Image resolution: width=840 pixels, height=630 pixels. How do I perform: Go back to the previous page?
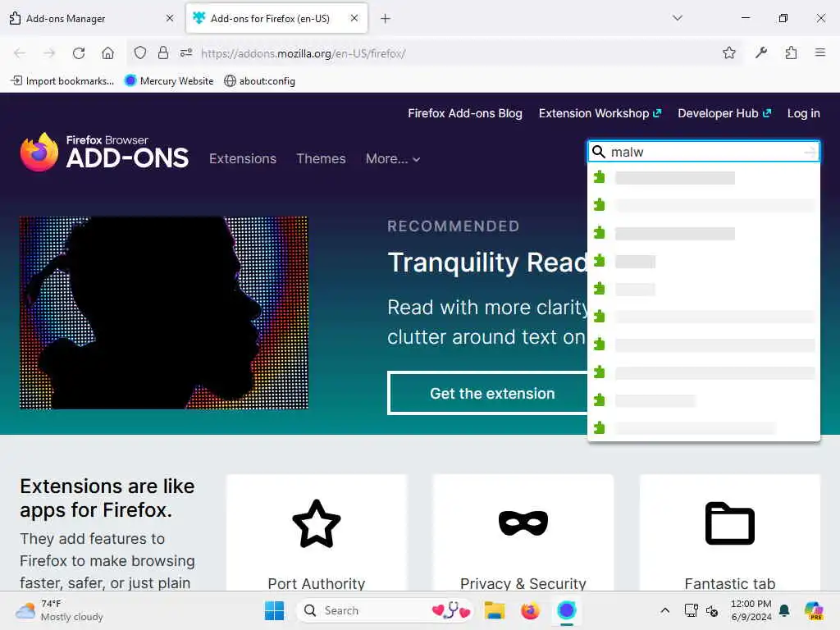(20, 53)
